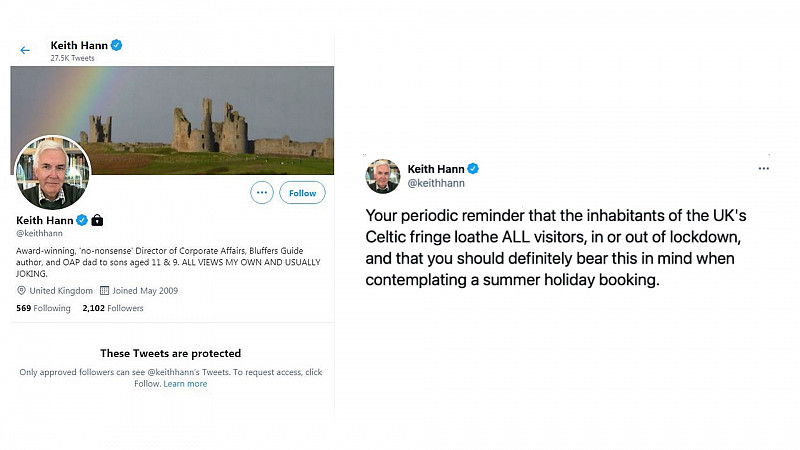Viewport: 800px width, 450px height.
Task: Click the verified badge in tweet
Action: 473,168
